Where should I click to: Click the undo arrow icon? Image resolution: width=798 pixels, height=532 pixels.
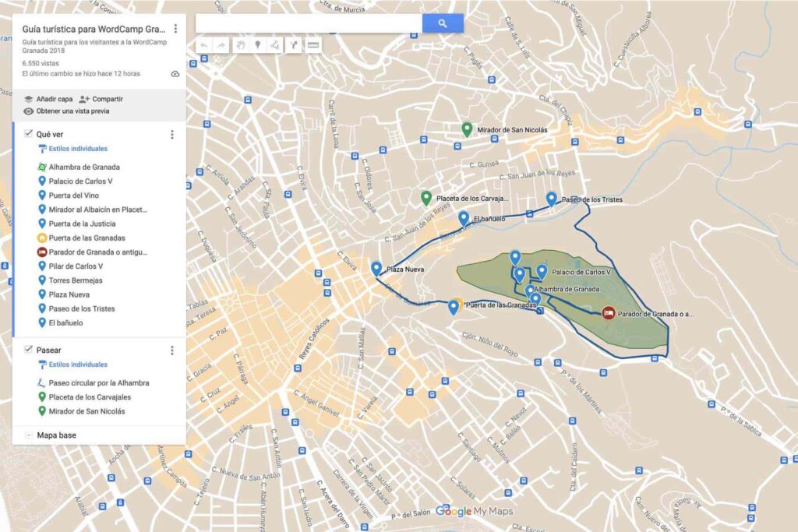pos(204,44)
